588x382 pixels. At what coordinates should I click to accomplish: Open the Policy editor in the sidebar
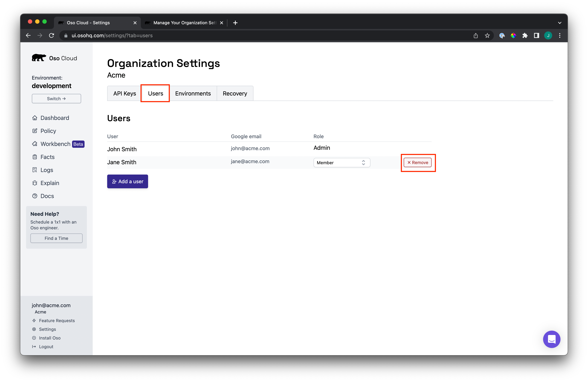point(48,131)
